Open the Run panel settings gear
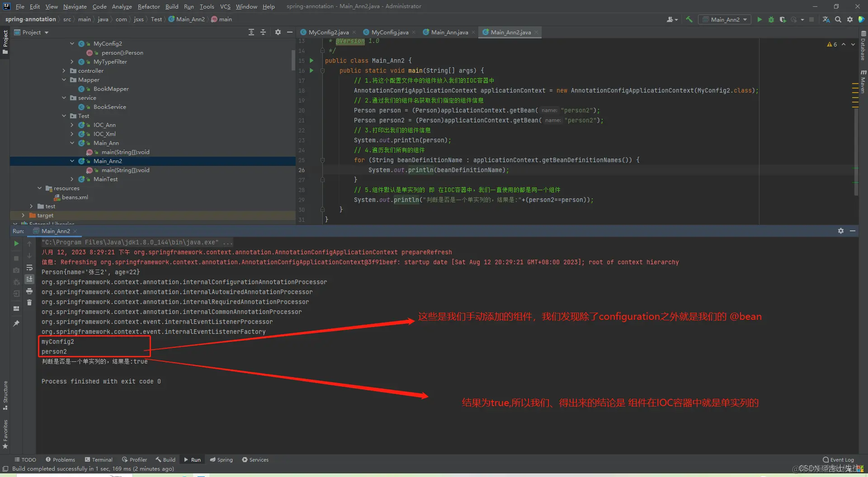This screenshot has width=868, height=477. [841, 231]
